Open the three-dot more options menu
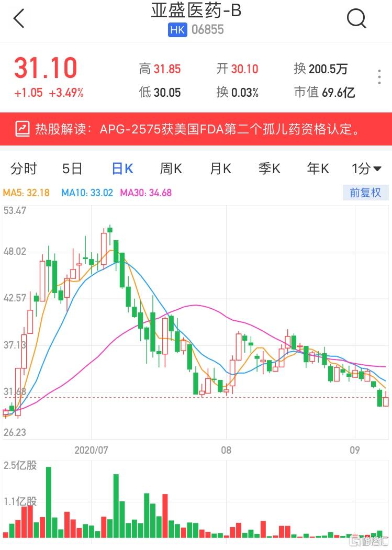This screenshot has width=392, height=550. click(379, 77)
